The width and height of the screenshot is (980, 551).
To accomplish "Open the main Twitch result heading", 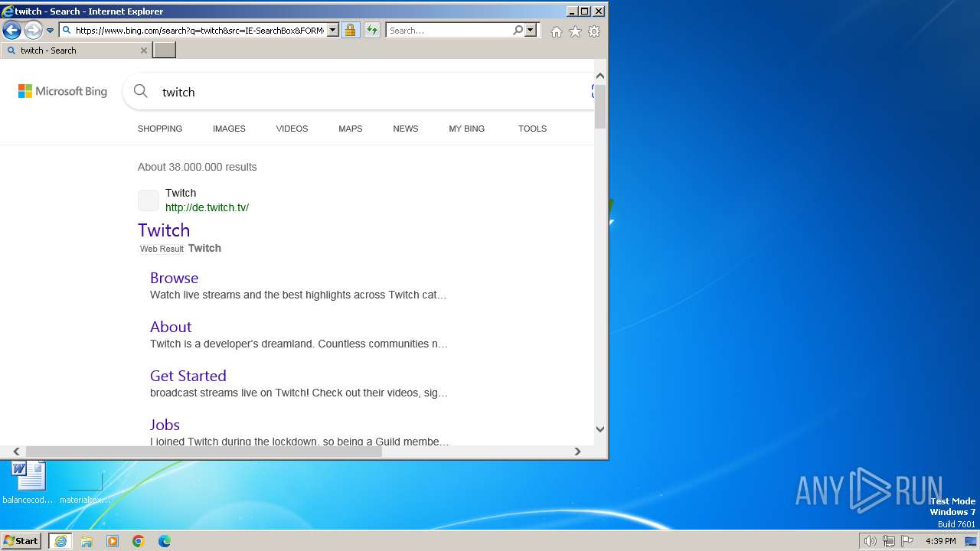I will [164, 230].
